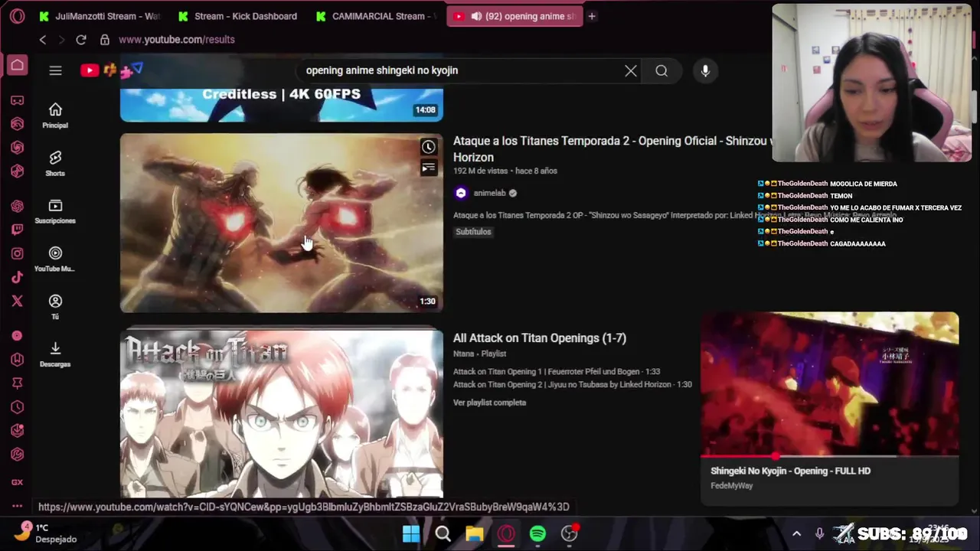Expand the miniplayer video preview

pos(829,383)
